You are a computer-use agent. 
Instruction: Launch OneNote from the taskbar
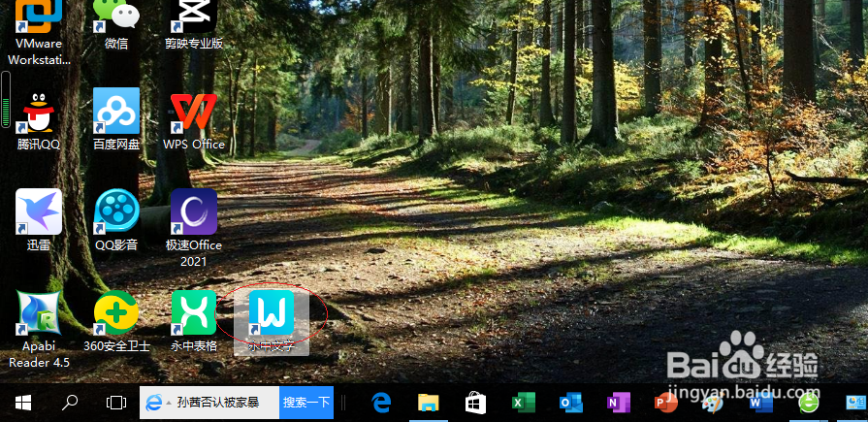coord(619,403)
